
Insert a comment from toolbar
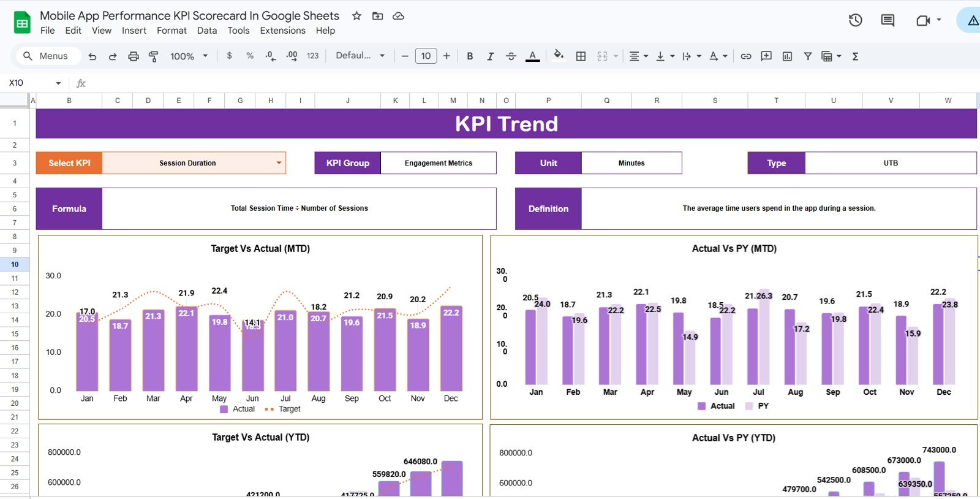click(x=766, y=56)
